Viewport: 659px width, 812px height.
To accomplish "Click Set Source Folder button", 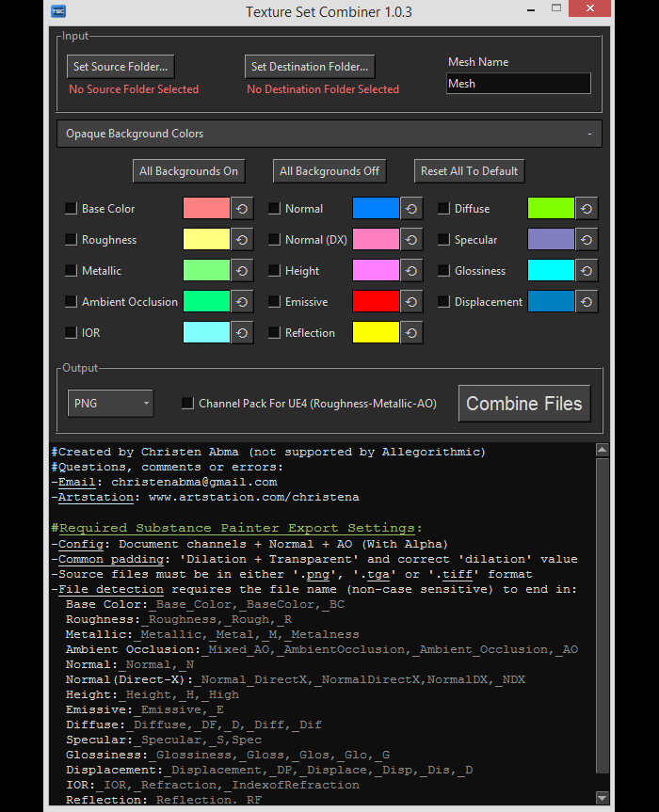I will (121, 66).
